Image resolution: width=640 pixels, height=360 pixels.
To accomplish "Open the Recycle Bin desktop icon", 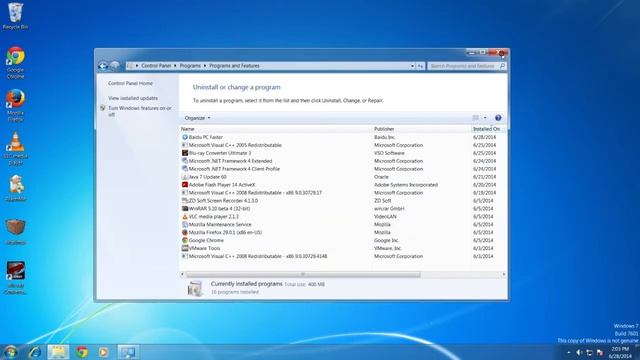I will [16, 16].
